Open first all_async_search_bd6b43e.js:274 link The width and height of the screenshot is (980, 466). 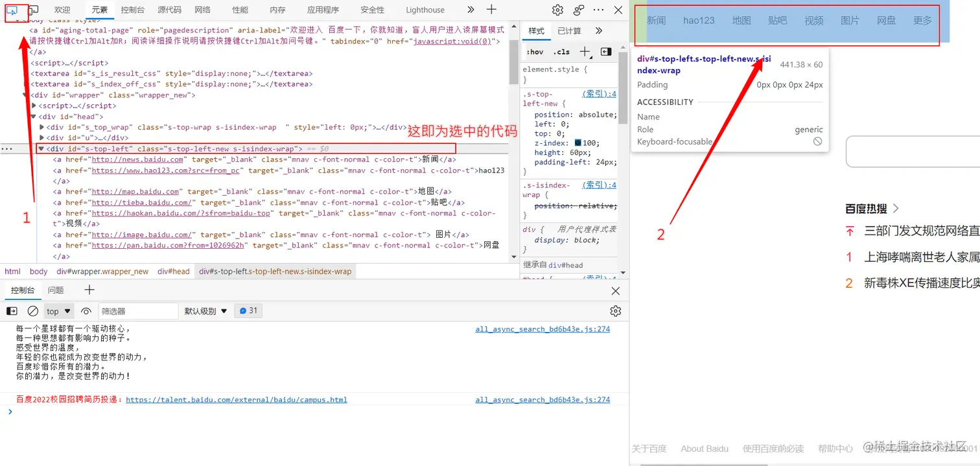click(542, 329)
